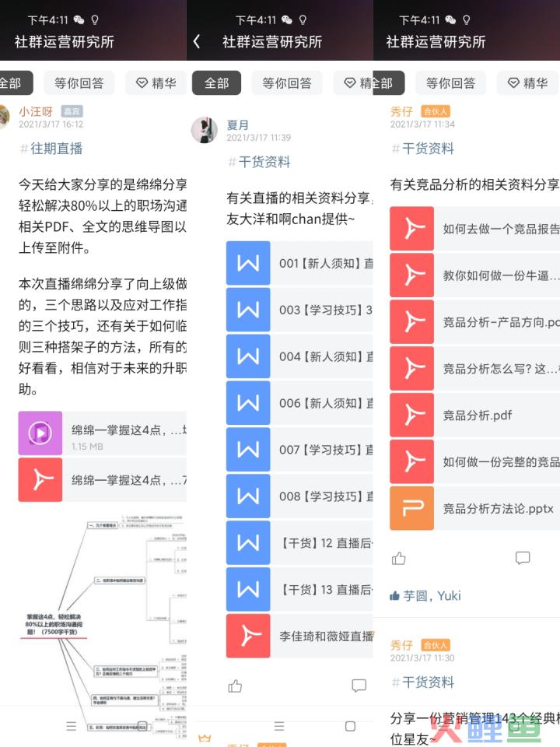Like 秀仔's 竞品分析 post with thumbs-up
560x747 pixels.
(398, 558)
